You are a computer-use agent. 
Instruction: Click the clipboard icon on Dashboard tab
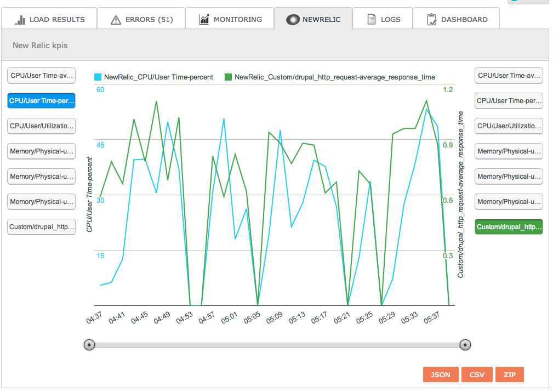pyautogui.click(x=431, y=19)
